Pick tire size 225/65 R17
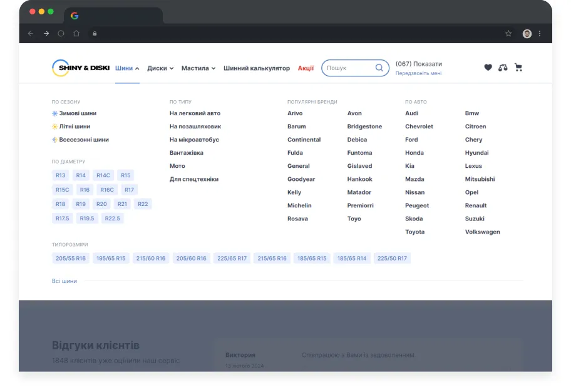The image size is (571, 392). point(232,258)
